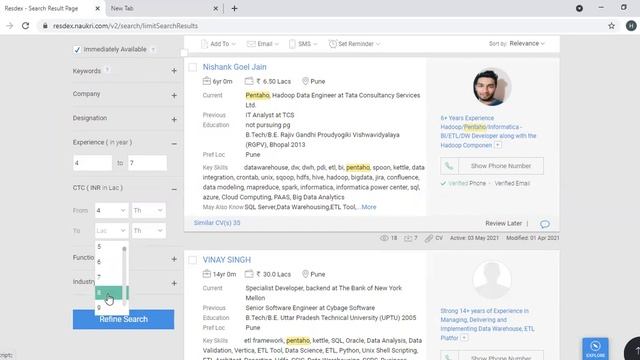The height and width of the screenshot is (360, 640).
Task: Click the forward navigation arrow
Action: (9, 26)
